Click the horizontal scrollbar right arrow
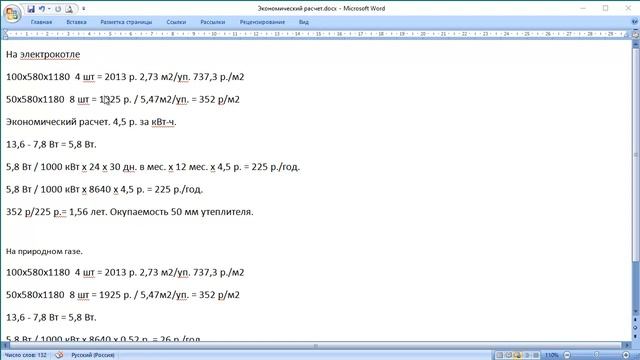Screen dimensions: 640x360 pyautogui.click(x=628, y=345)
